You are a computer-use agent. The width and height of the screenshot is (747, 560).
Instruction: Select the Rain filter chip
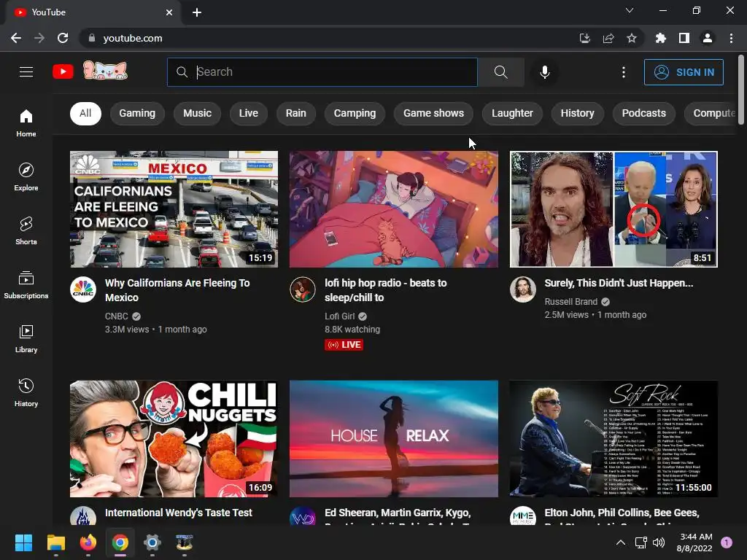click(x=296, y=113)
